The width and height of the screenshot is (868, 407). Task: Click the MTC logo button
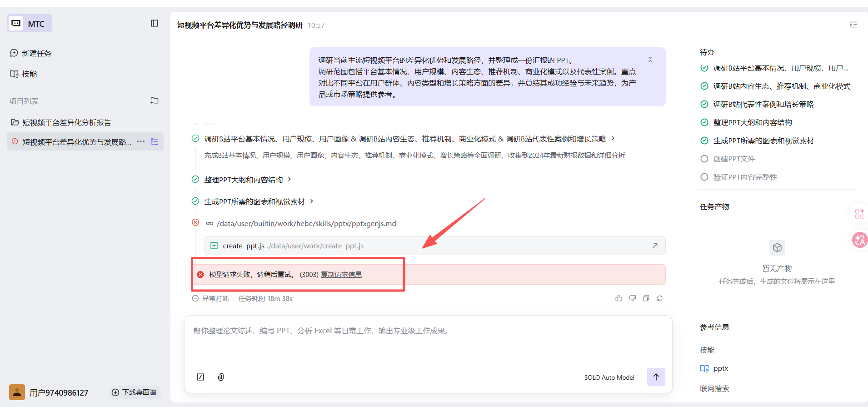[30, 23]
